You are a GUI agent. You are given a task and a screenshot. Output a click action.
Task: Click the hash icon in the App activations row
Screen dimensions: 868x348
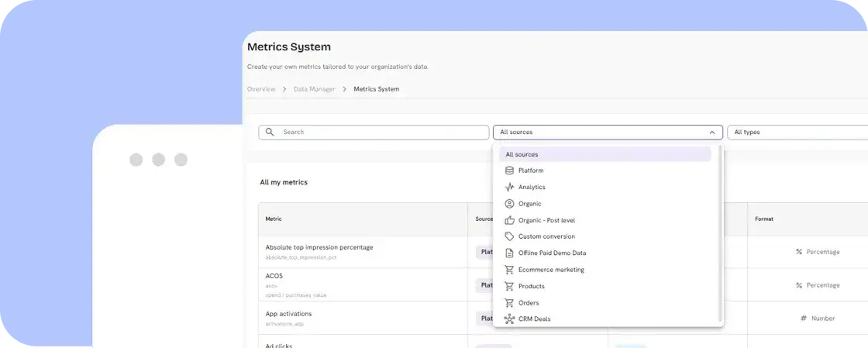click(804, 319)
